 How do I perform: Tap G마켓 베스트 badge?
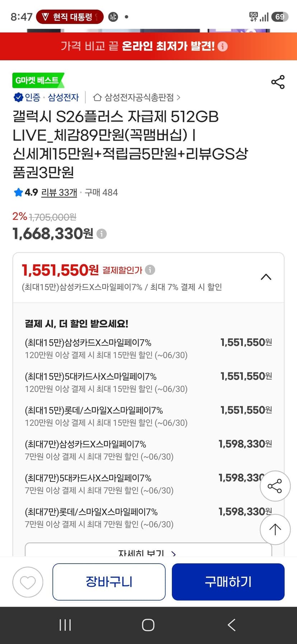[38, 80]
